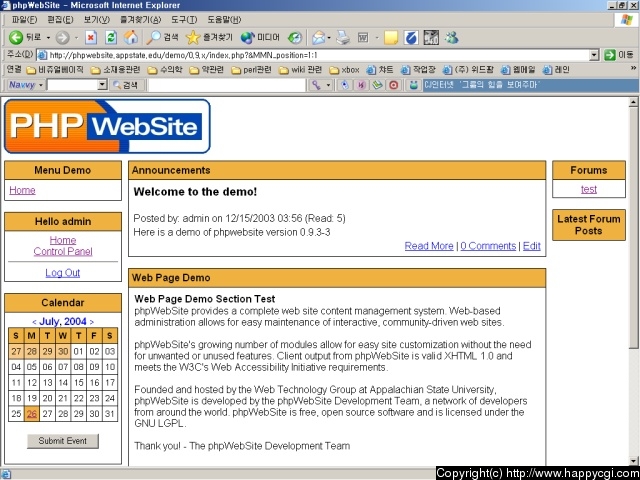Open the Navvy search box dropdown

tap(102, 85)
